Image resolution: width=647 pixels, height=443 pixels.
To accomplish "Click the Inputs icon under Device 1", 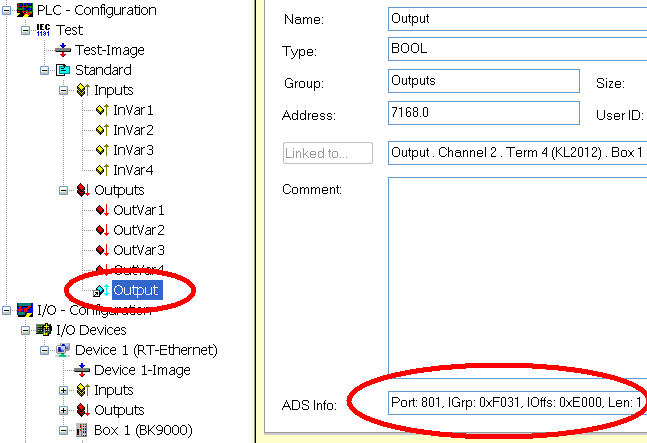I will click(x=83, y=390).
